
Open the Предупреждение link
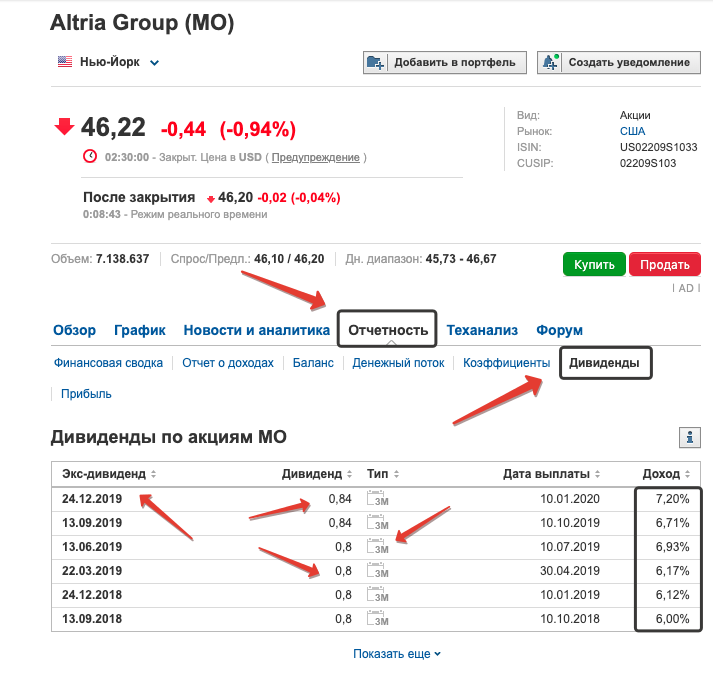[316, 157]
